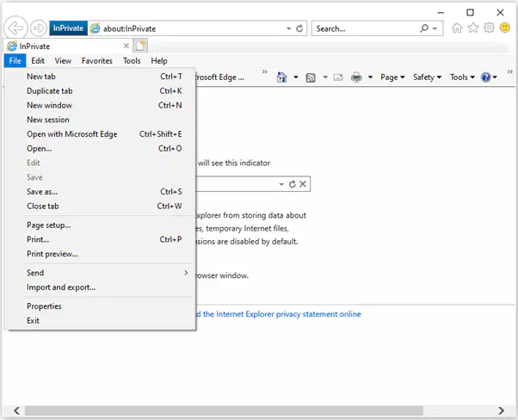
Task: Click the command bar Home icon
Action: tap(281, 77)
